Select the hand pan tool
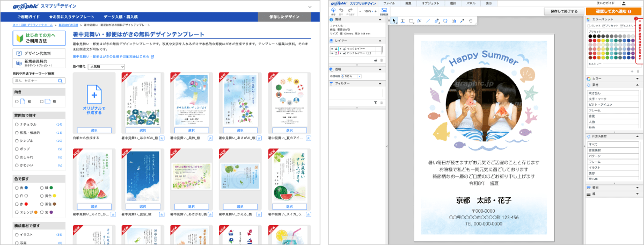 [471, 20]
